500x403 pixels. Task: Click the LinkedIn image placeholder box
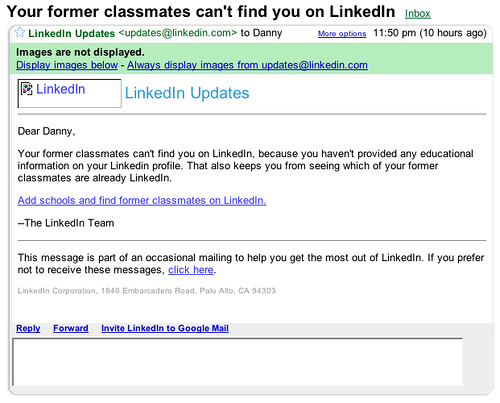(x=69, y=93)
